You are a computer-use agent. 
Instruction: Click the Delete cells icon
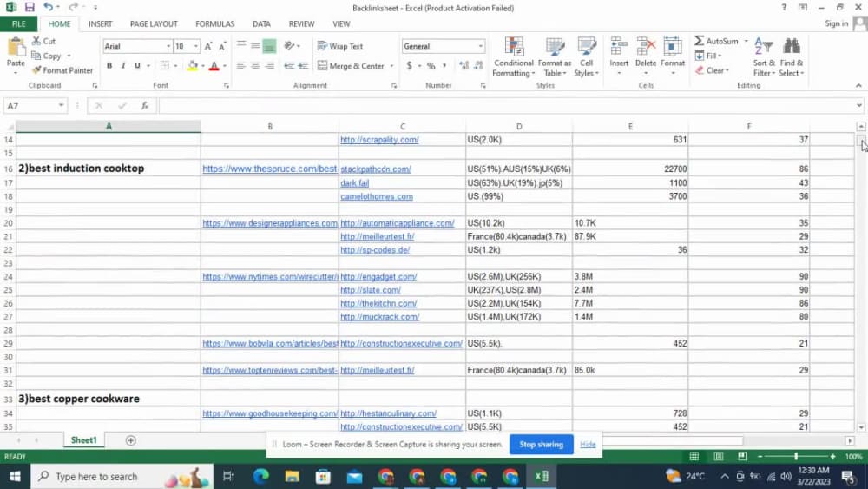pos(646,47)
